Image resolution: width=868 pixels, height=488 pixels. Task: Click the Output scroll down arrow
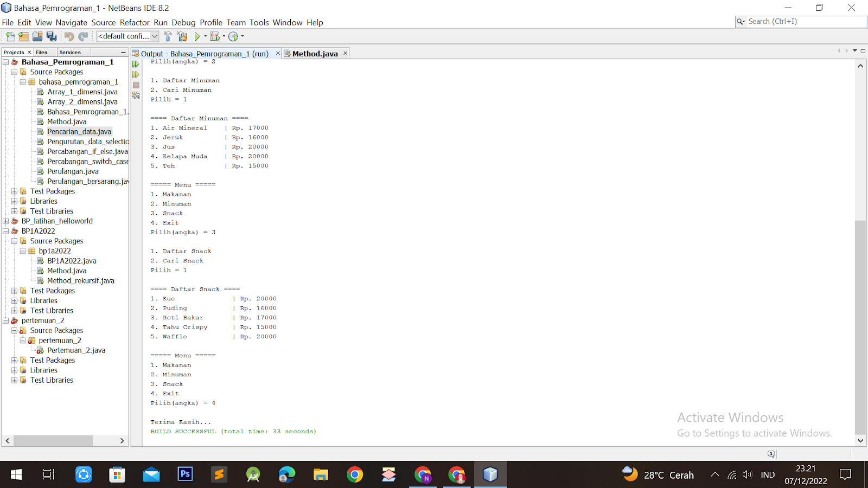point(860,440)
